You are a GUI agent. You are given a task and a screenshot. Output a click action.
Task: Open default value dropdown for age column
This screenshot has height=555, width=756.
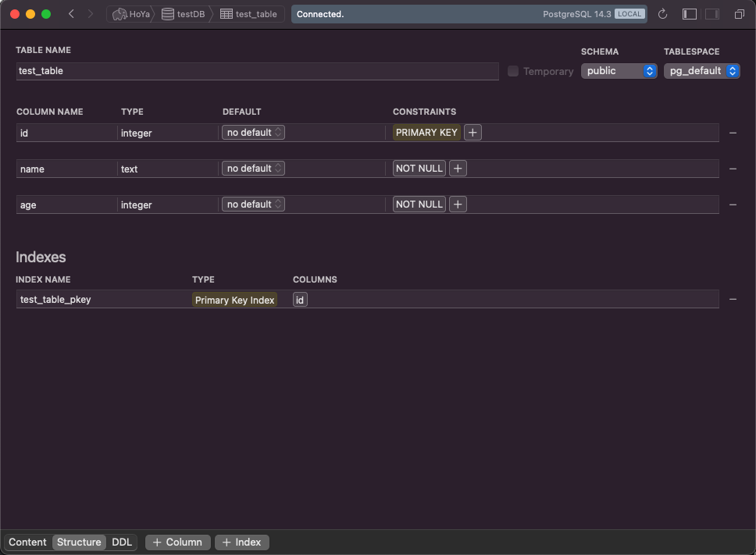click(x=253, y=205)
